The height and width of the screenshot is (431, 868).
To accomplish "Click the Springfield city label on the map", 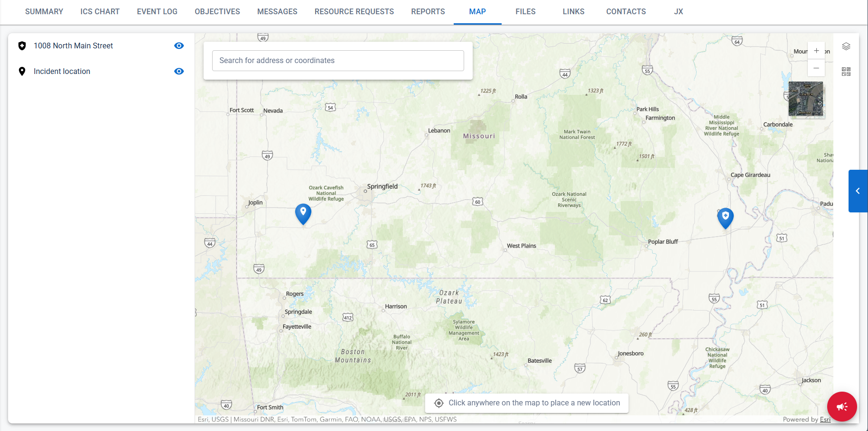I will pyautogui.click(x=383, y=187).
